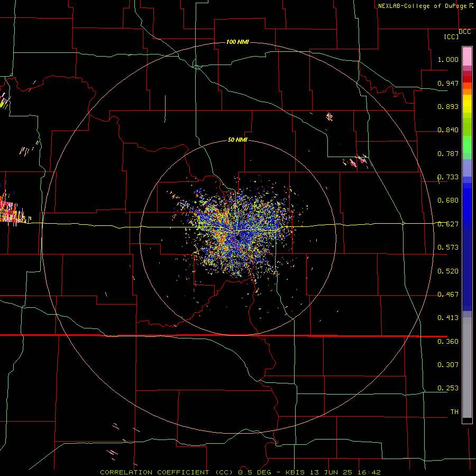
Task: Click the 0.520 legend value
Action: coord(448,271)
